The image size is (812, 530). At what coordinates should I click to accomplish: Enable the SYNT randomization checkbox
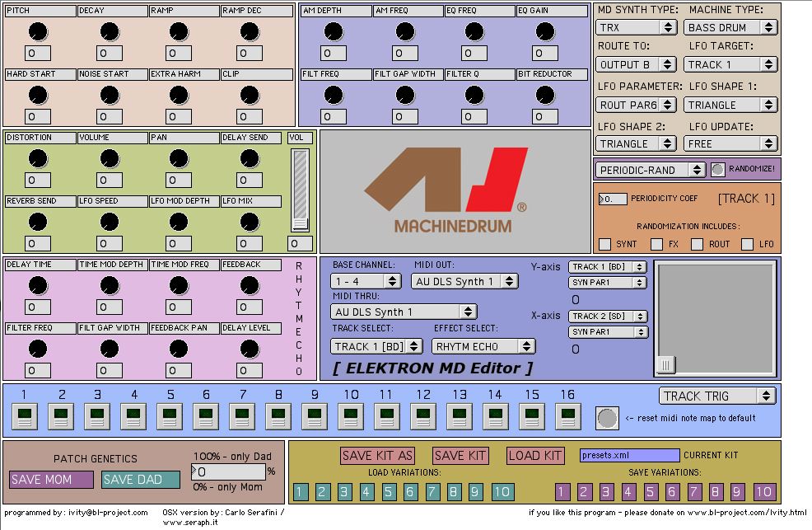click(x=605, y=244)
